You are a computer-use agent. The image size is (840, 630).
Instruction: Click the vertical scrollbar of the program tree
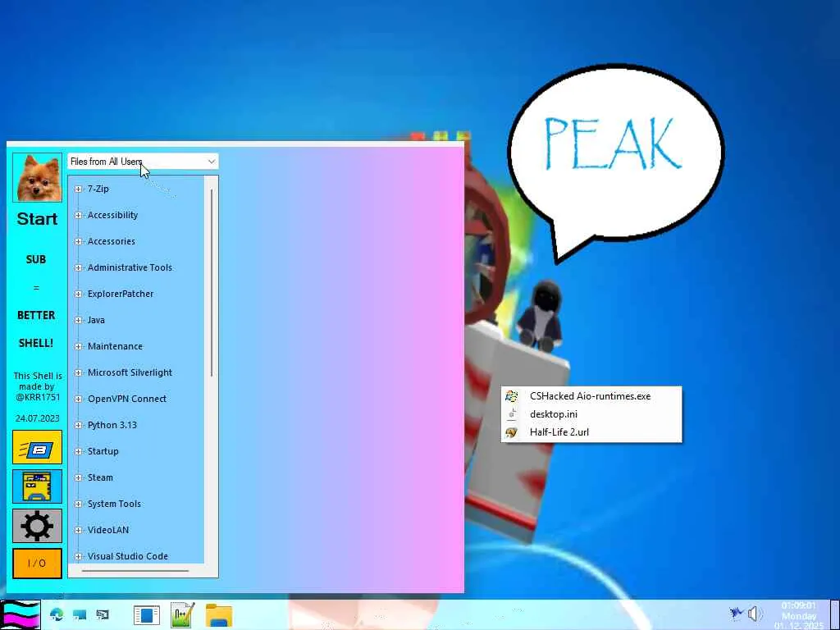212,282
